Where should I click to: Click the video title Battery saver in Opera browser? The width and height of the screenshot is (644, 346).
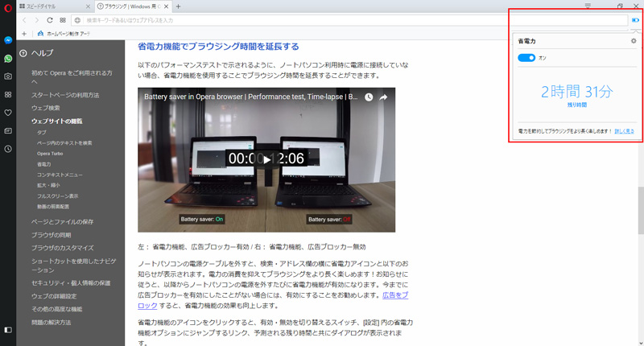click(250, 97)
